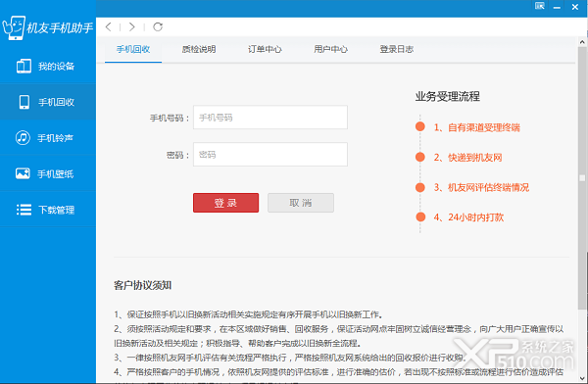Click the 客户协议须知 heading
The height and width of the screenshot is (384, 588).
point(142,285)
